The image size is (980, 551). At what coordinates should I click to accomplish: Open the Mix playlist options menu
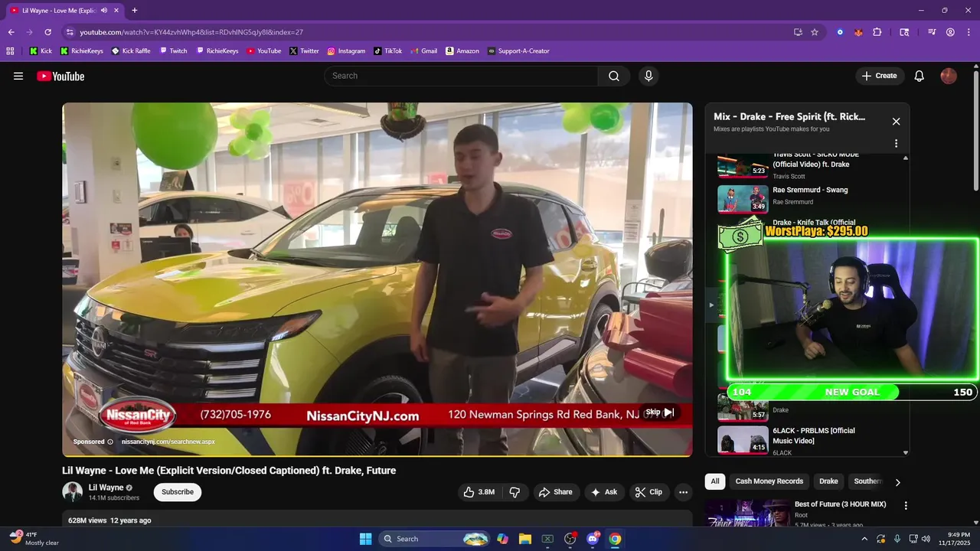click(x=896, y=143)
